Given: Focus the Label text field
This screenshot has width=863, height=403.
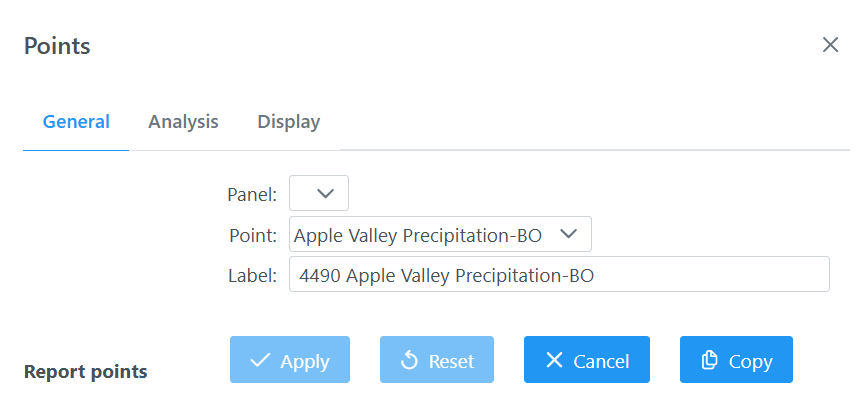Looking at the screenshot, I should tap(559, 274).
